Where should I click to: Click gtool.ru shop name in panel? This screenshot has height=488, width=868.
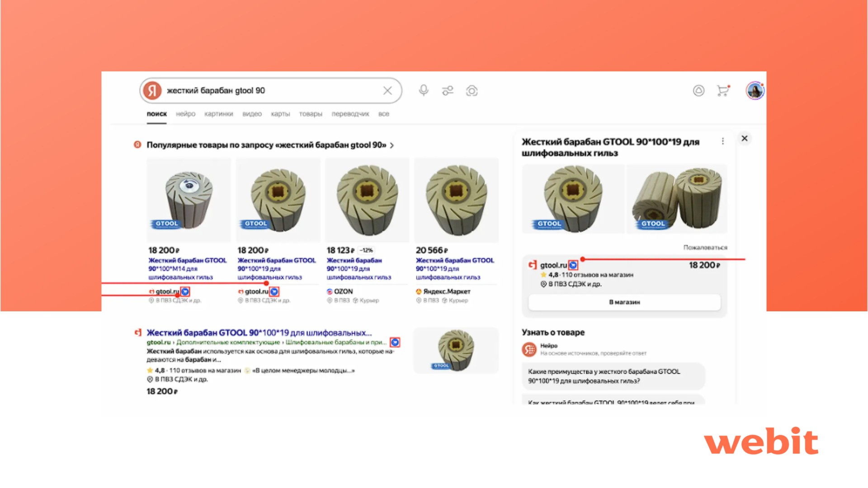[553, 265]
